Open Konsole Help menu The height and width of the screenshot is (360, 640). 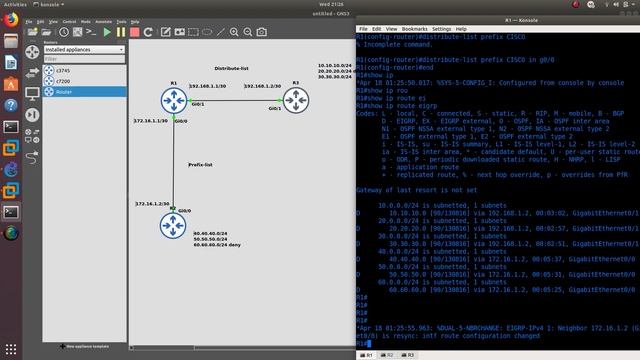point(461,29)
